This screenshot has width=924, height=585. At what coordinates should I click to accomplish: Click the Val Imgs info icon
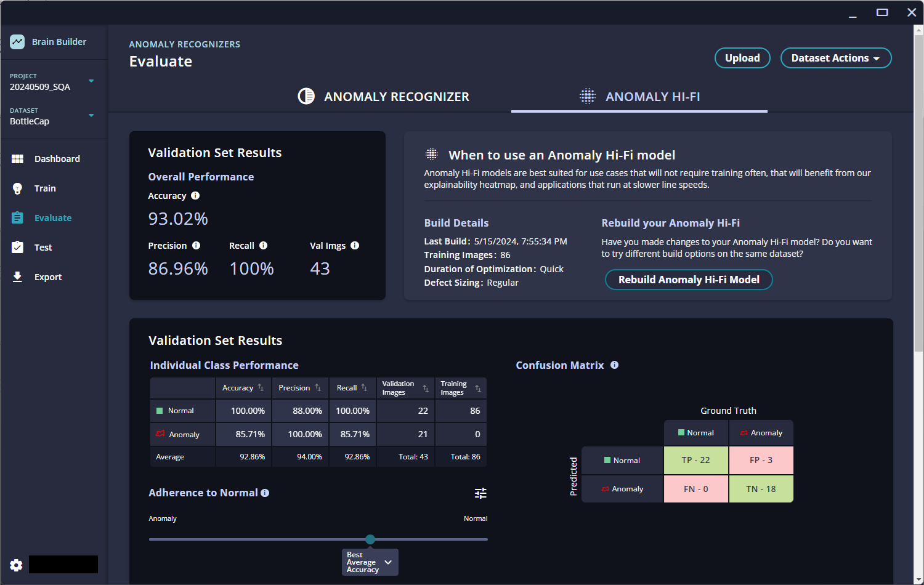(355, 246)
